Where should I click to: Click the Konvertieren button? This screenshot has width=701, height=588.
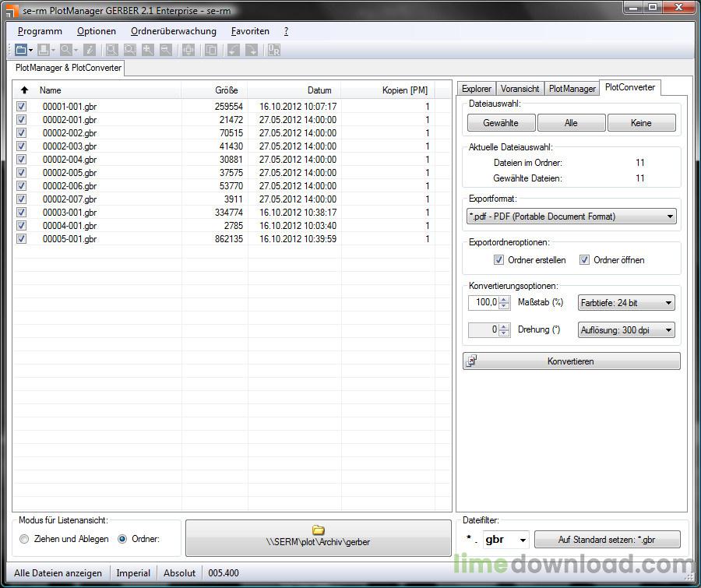(x=572, y=361)
